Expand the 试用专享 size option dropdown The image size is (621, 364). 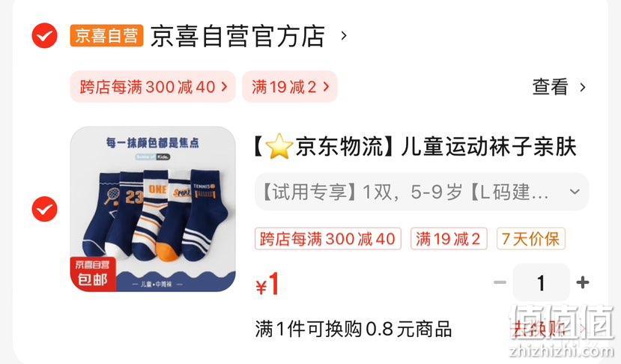pyautogui.click(x=422, y=192)
